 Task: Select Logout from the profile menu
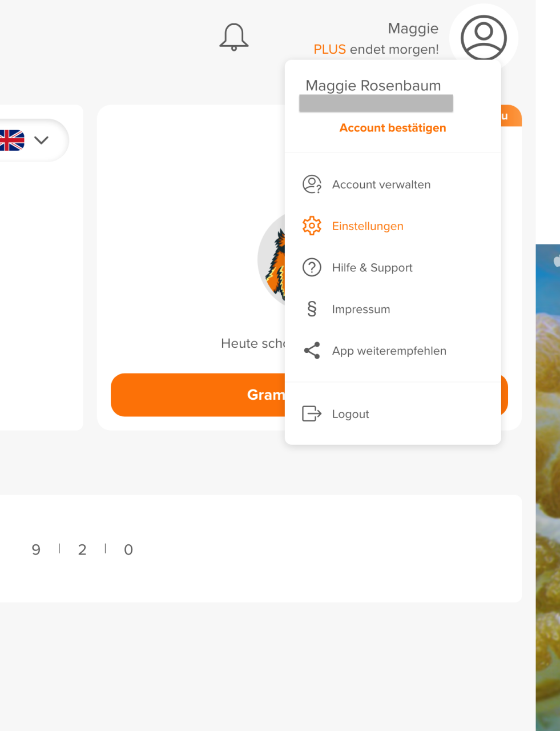pyautogui.click(x=393, y=413)
